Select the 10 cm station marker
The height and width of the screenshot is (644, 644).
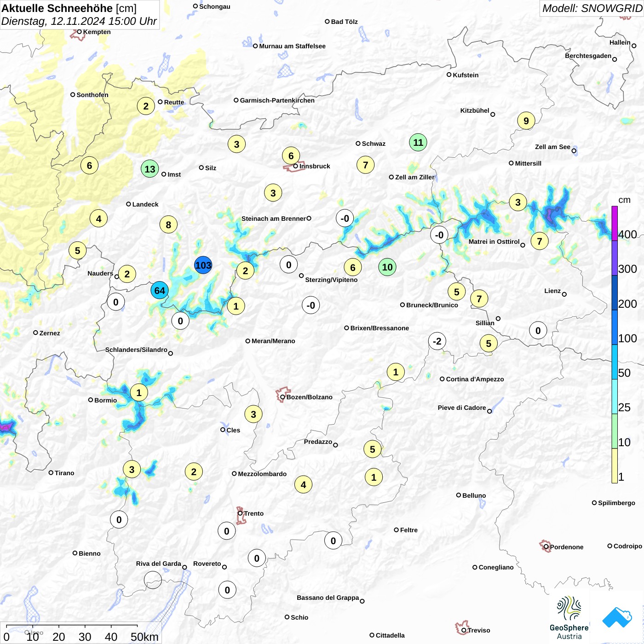[x=387, y=267]
